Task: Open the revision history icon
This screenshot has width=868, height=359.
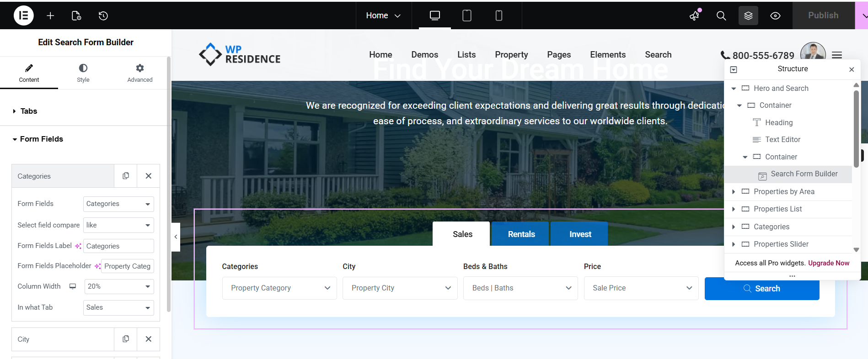Action: click(x=103, y=16)
